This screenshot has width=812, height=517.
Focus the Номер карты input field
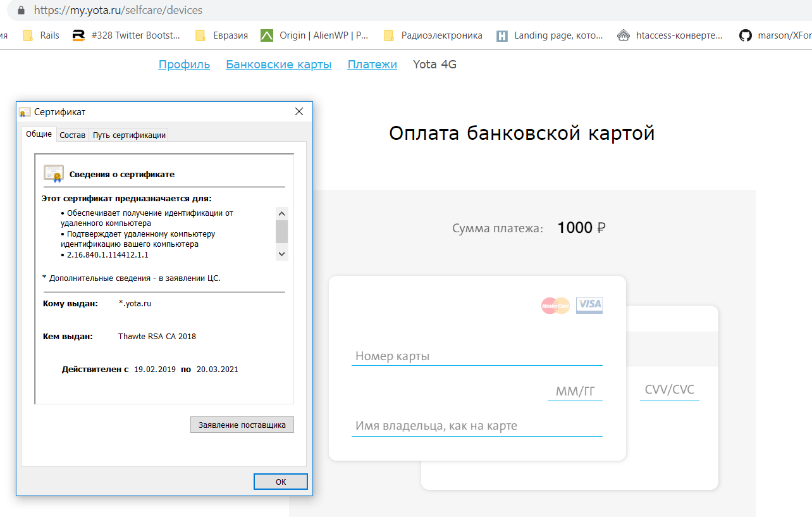pos(476,356)
